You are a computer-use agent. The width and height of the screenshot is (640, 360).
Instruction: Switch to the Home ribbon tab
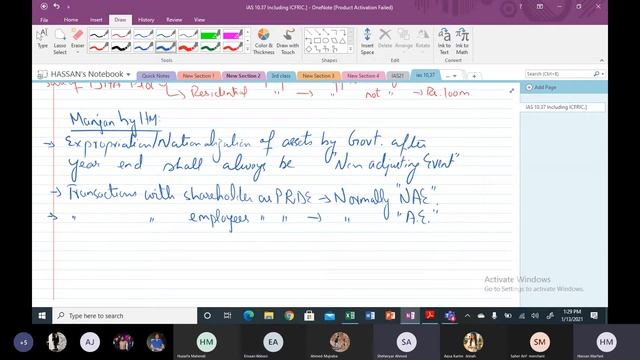click(71, 20)
